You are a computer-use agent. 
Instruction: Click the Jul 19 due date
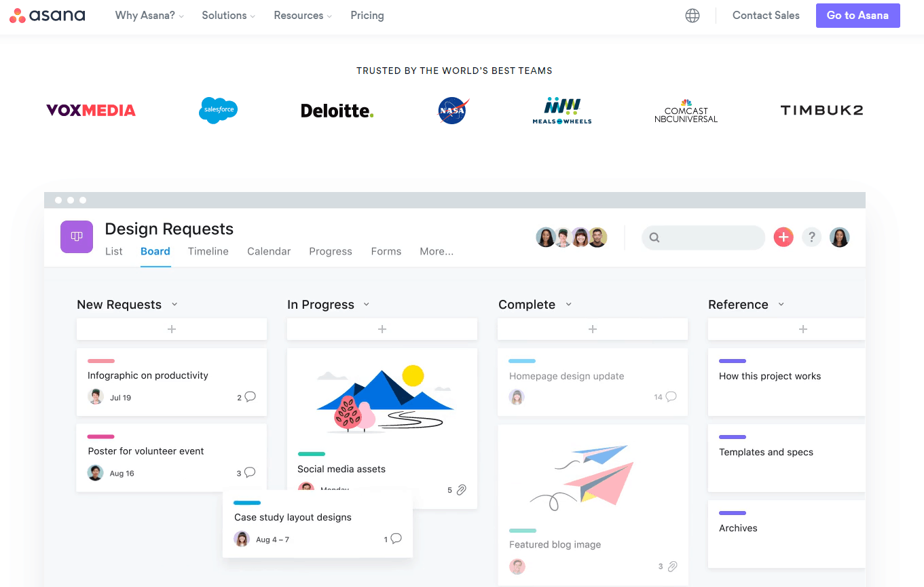coord(120,398)
